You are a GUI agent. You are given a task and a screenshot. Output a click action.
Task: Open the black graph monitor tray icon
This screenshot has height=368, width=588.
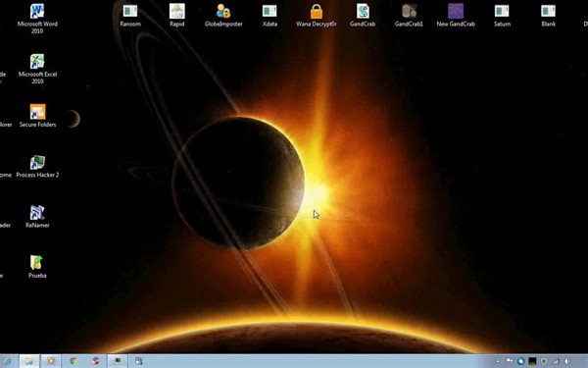(532, 361)
